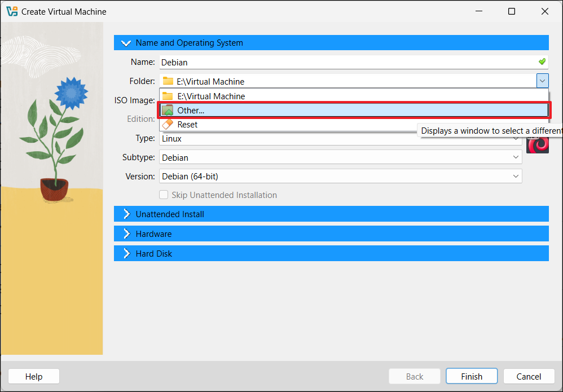Choose Reset in the folder dropdown
The image size is (563, 392).
(188, 125)
